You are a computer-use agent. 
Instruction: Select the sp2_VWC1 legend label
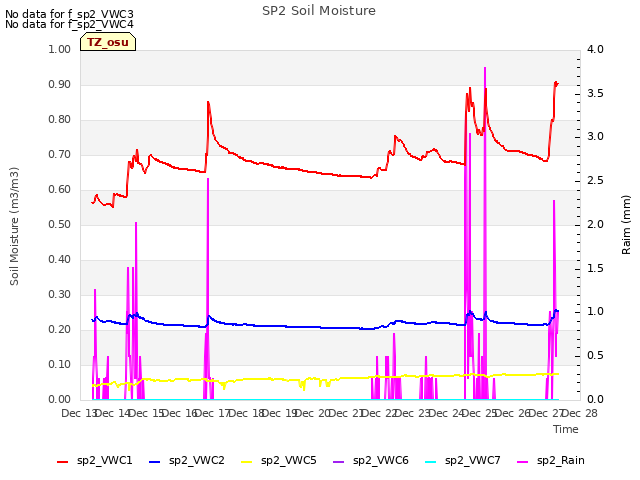click(104, 461)
